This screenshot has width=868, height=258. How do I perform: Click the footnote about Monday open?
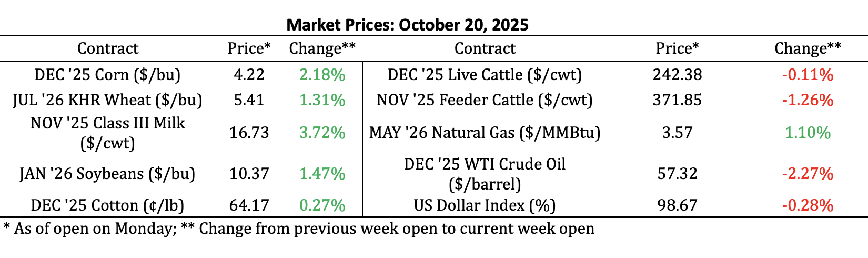[x=299, y=229]
